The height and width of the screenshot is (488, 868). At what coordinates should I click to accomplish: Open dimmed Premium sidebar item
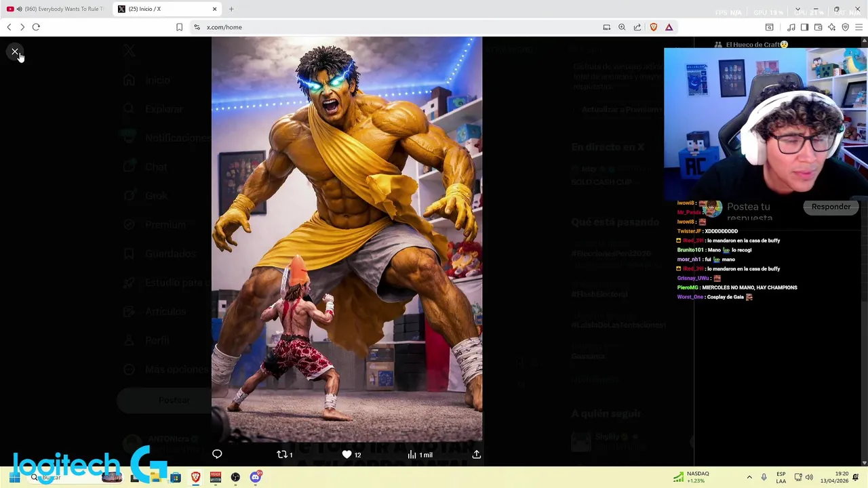tap(154, 224)
